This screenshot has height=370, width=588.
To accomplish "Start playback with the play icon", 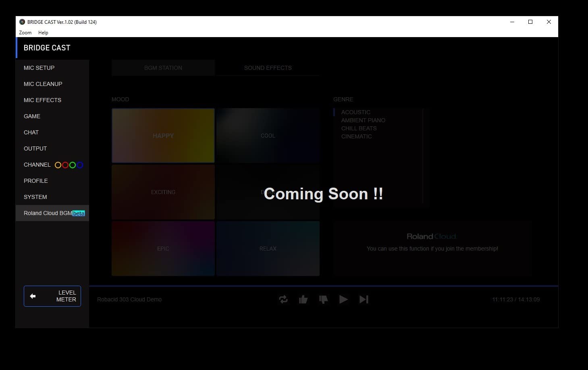I will coord(343,299).
